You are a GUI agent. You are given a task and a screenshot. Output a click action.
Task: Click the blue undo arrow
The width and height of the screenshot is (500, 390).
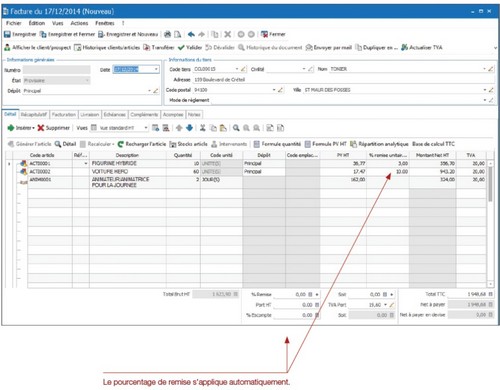[x=191, y=34]
